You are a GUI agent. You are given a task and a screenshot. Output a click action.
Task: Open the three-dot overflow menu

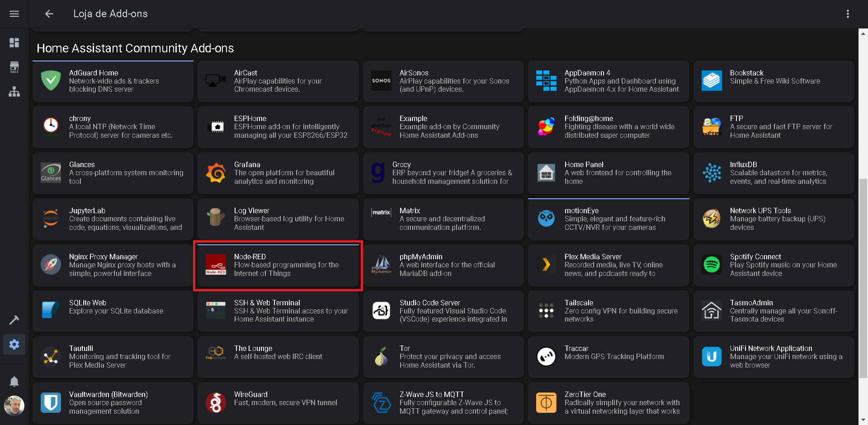[848, 14]
